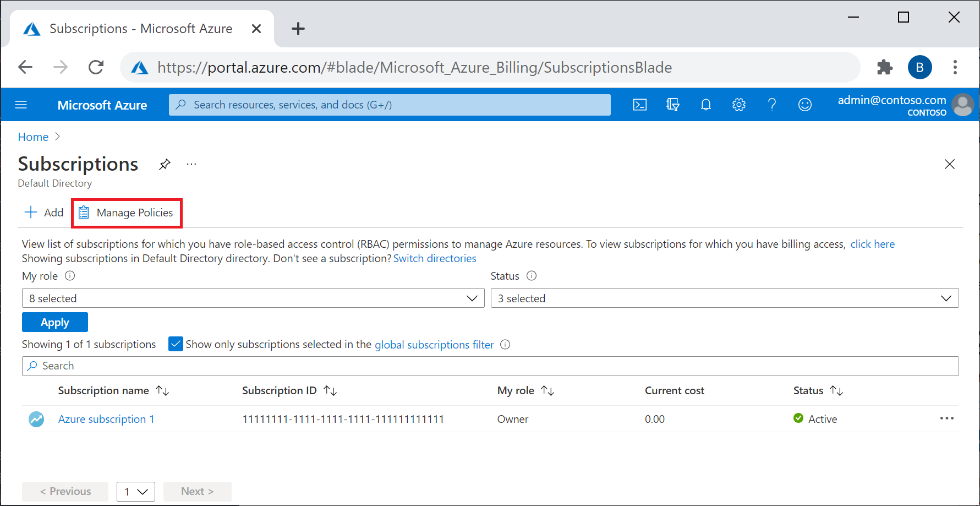The width and height of the screenshot is (980, 506).
Task: Pin the Subscriptions blade to dashboard
Action: pos(165,165)
